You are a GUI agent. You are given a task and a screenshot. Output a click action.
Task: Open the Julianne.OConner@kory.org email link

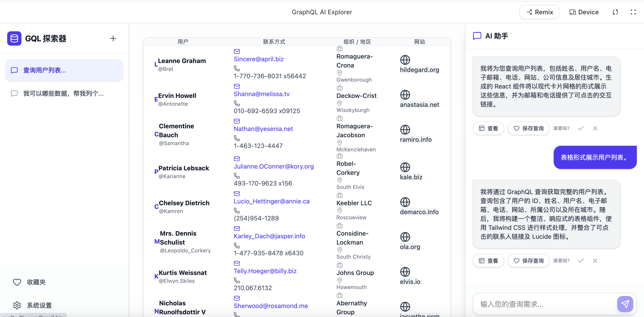click(x=273, y=166)
